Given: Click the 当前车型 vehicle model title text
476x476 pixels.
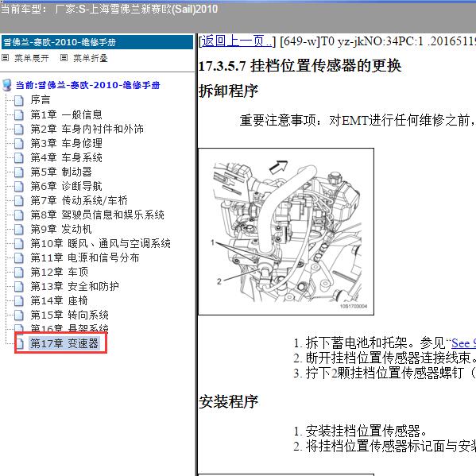Looking at the screenshot, I should tap(110, 9).
